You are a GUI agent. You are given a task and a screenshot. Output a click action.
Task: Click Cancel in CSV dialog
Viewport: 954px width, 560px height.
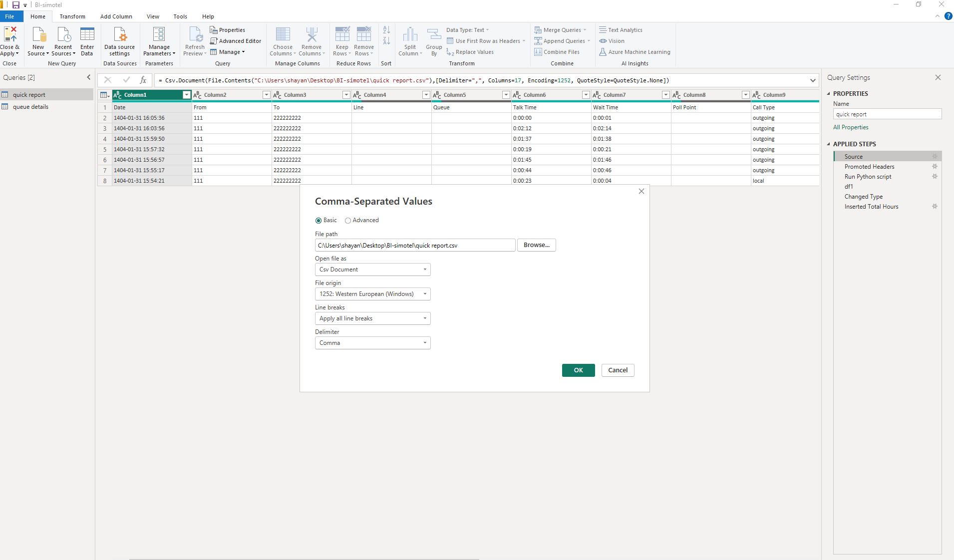coord(618,370)
